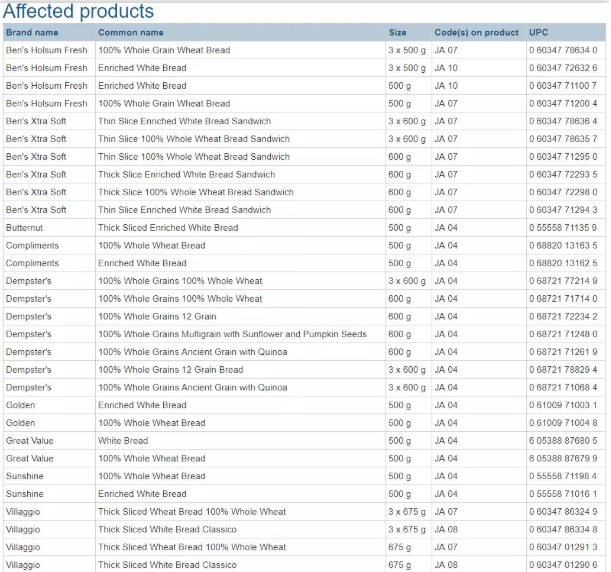Select UPC "0 60347 86334 8"

click(x=563, y=530)
